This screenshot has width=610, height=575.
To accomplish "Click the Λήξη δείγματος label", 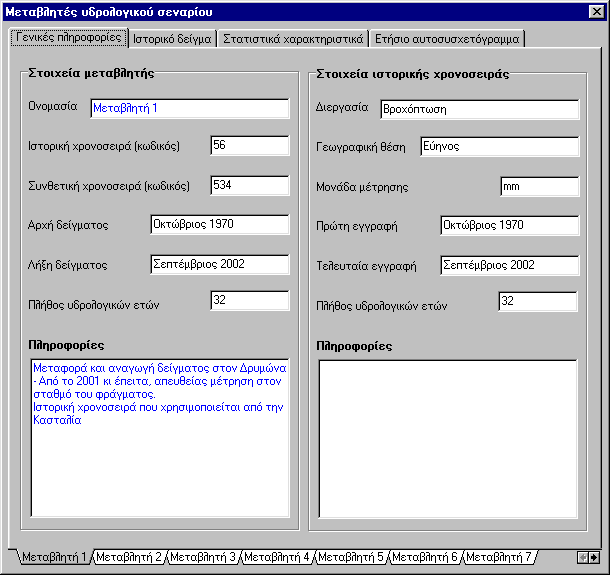I will click(x=68, y=265).
